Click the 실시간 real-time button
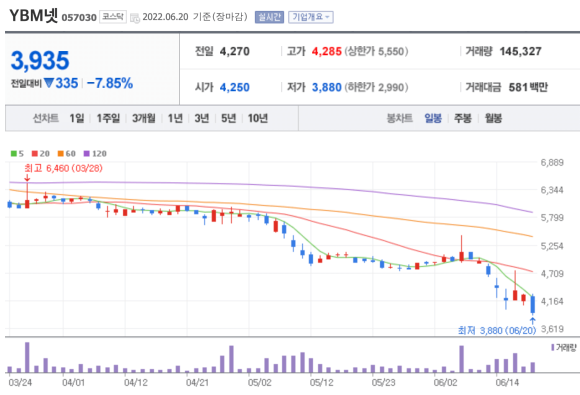Image resolution: width=580 pixels, height=395 pixels. pyautogui.click(x=269, y=17)
